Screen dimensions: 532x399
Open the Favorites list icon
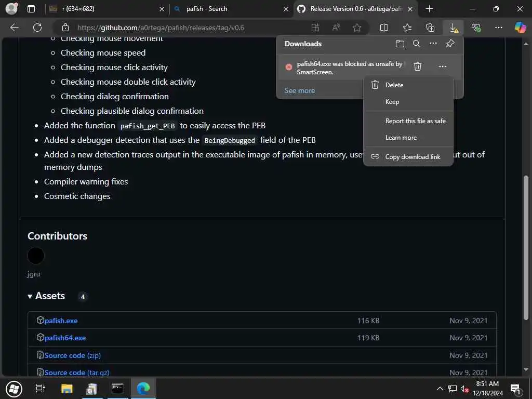[407, 28]
